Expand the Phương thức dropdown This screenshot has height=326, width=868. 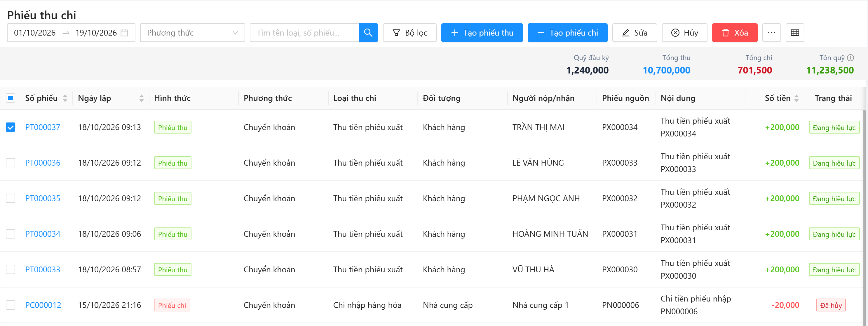pos(192,33)
